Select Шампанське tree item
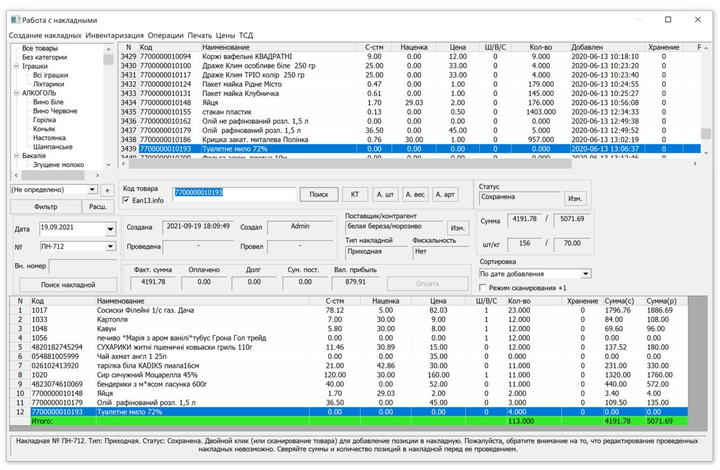 coord(53,146)
